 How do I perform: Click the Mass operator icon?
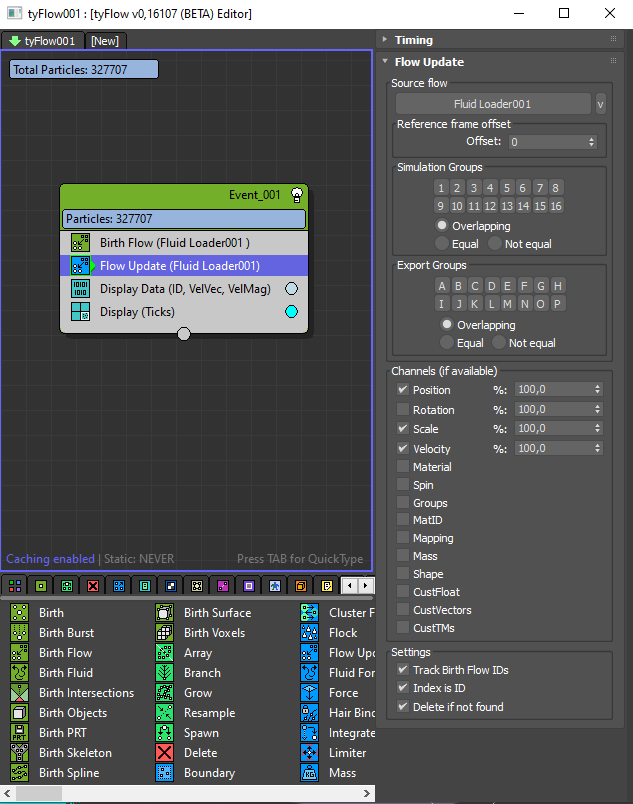tap(310, 773)
